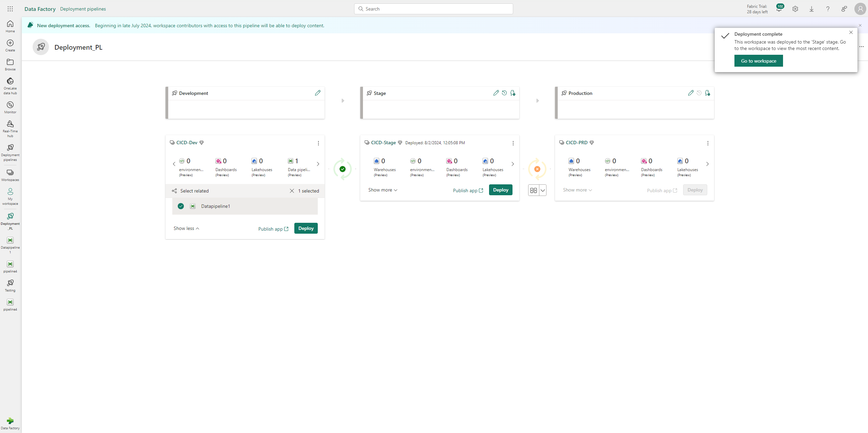Screen dimensions: 868x433
Task: Expand Show more in CICD-Stage
Action: point(383,190)
